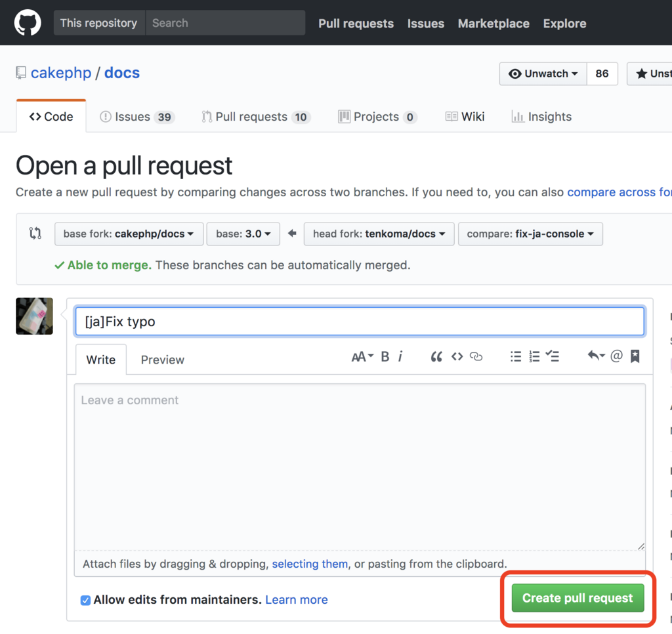Open the Insights tab
This screenshot has width=672, height=634.
(x=541, y=117)
